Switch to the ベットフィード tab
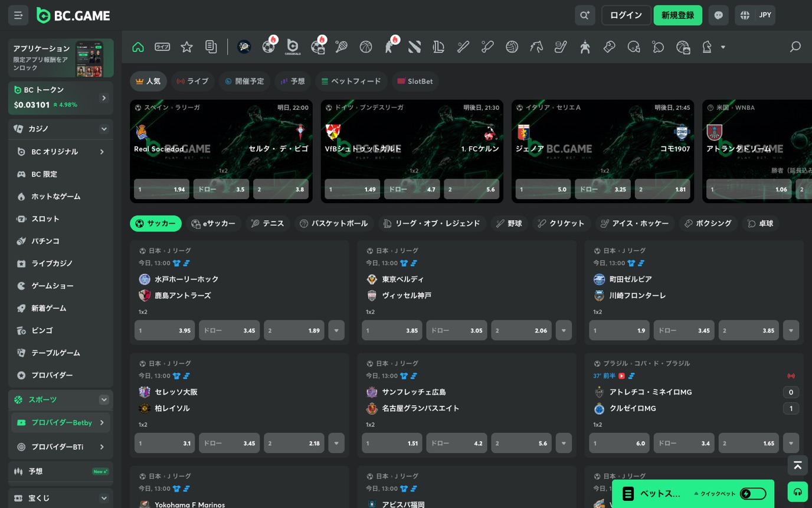 click(x=351, y=82)
